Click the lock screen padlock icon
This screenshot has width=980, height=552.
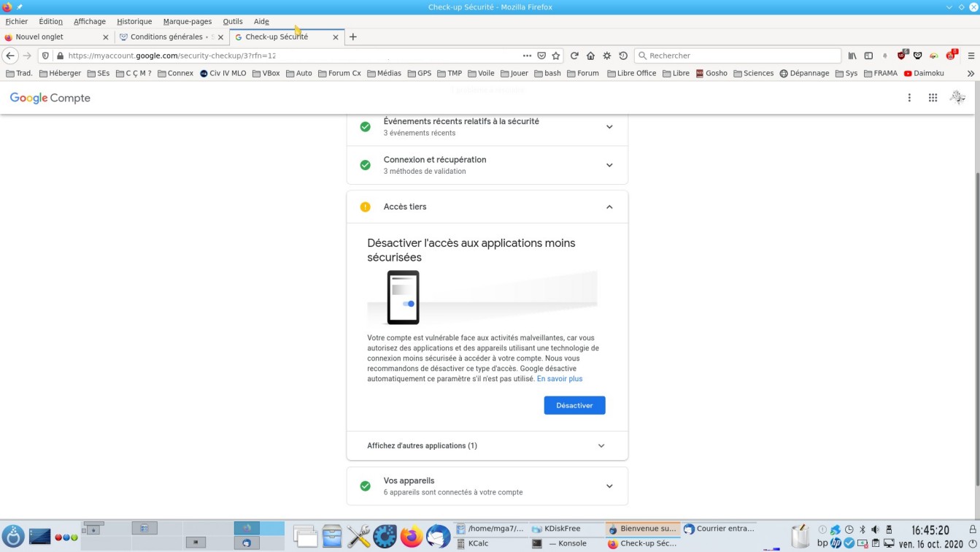(972, 529)
